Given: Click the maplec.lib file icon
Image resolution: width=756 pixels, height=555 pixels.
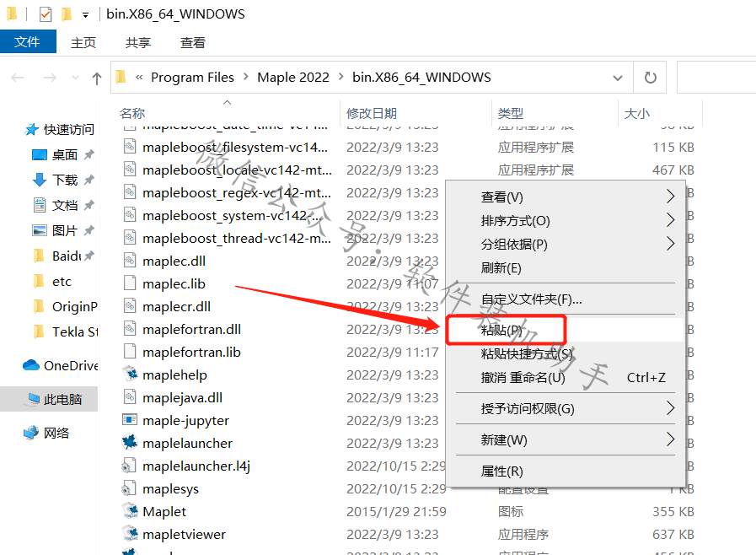Looking at the screenshot, I should [130, 283].
